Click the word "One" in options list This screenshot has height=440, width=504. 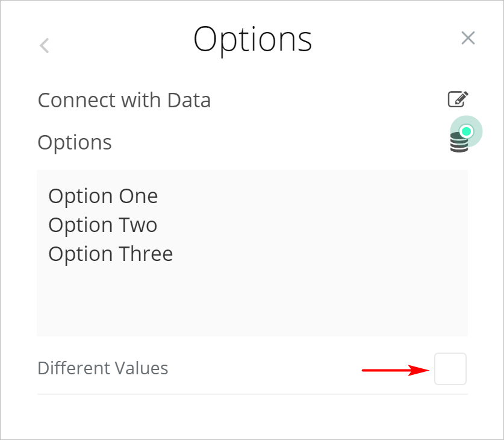138,196
